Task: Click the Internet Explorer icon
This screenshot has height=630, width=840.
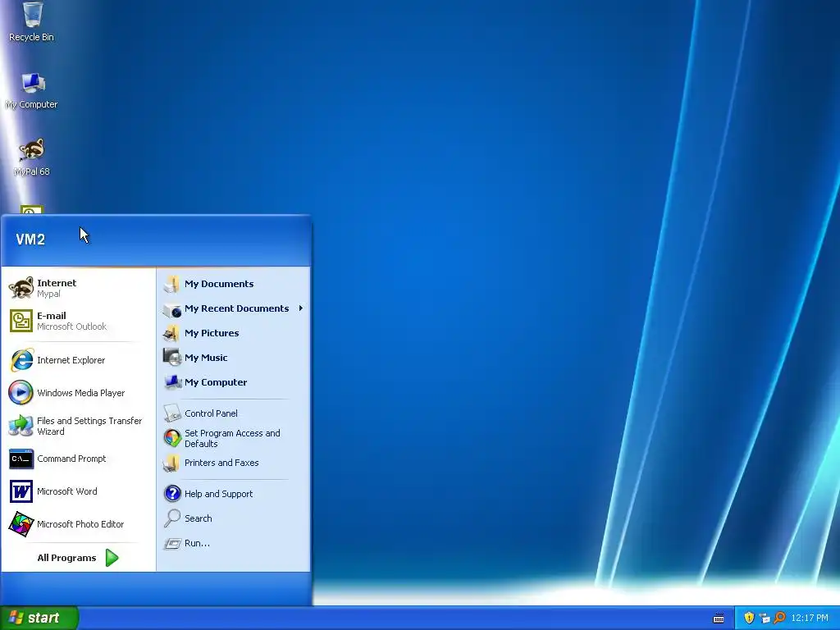Action: (x=21, y=360)
